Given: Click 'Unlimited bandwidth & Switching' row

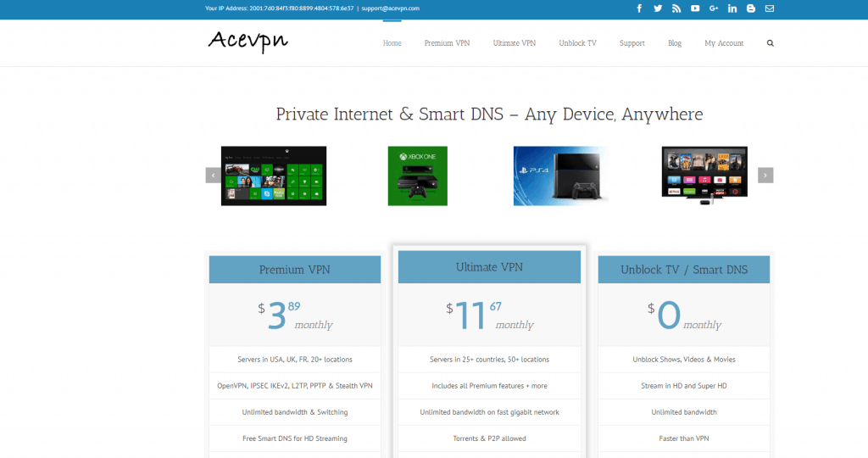Looking at the screenshot, I should [295, 412].
